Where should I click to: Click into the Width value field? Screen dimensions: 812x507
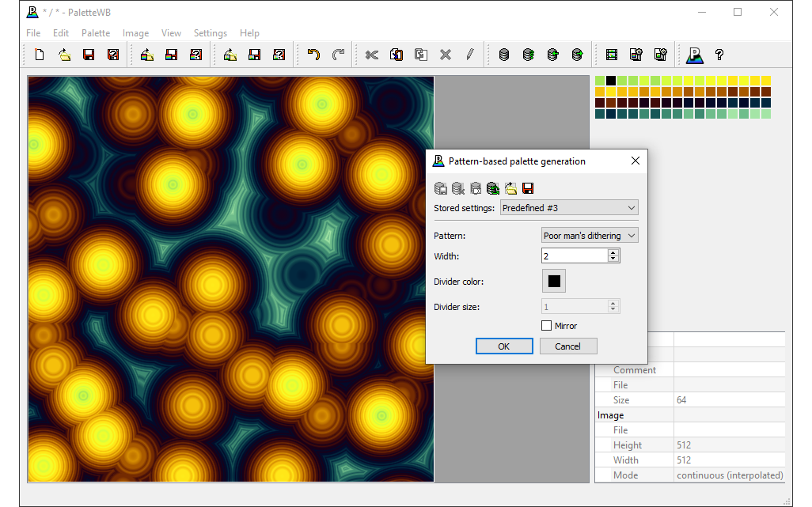[x=574, y=256]
